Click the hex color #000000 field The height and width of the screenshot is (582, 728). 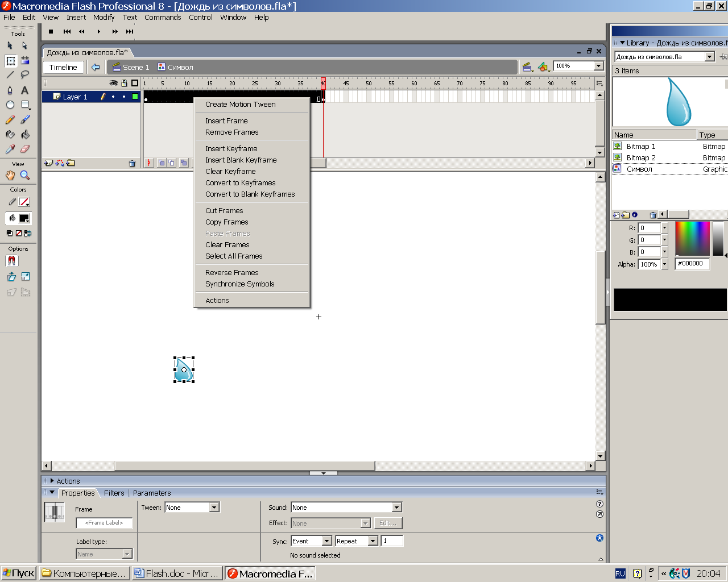coord(692,264)
